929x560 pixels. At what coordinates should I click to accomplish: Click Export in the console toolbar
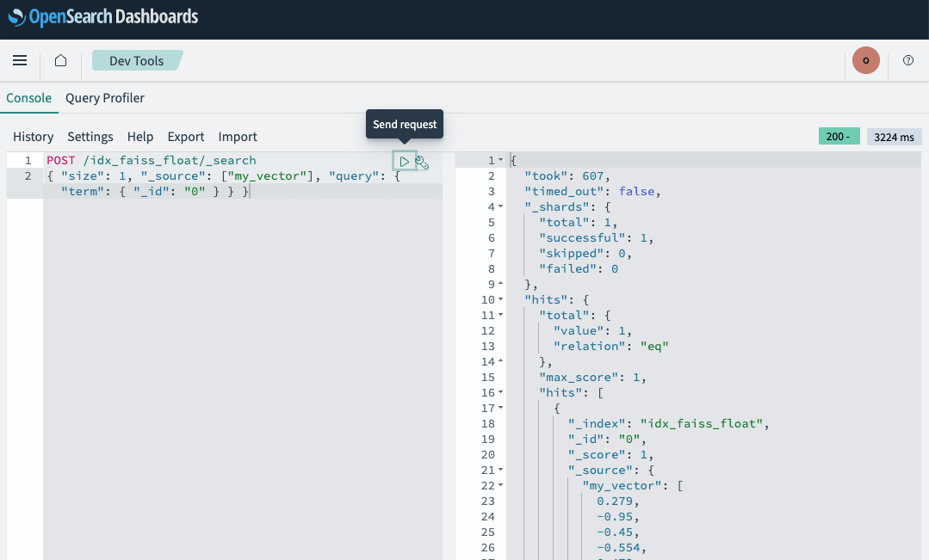pyautogui.click(x=186, y=137)
